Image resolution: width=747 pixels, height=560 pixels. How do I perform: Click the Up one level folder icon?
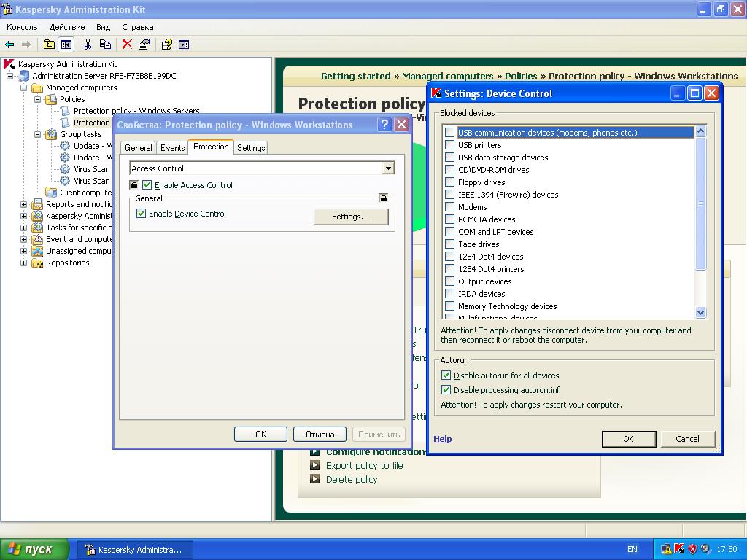(x=49, y=44)
